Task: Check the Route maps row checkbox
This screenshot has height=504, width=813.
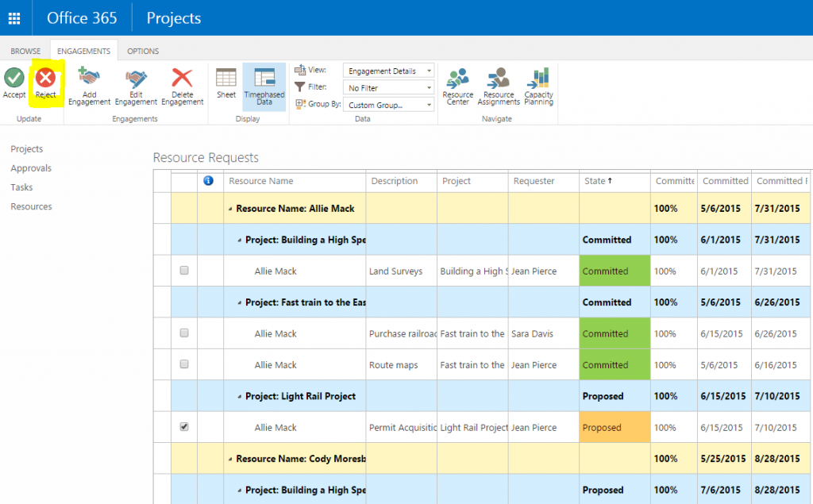Action: tap(184, 365)
